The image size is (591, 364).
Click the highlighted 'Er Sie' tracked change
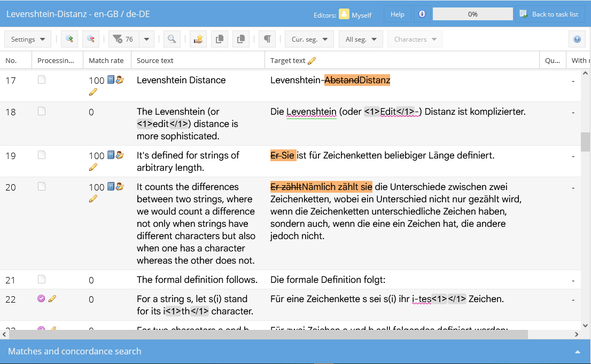tap(283, 155)
